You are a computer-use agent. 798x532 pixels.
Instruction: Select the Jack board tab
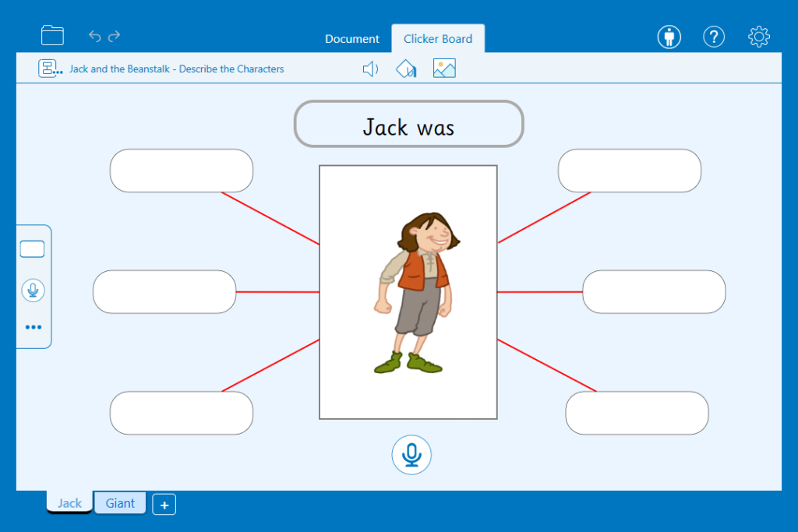[69, 502]
